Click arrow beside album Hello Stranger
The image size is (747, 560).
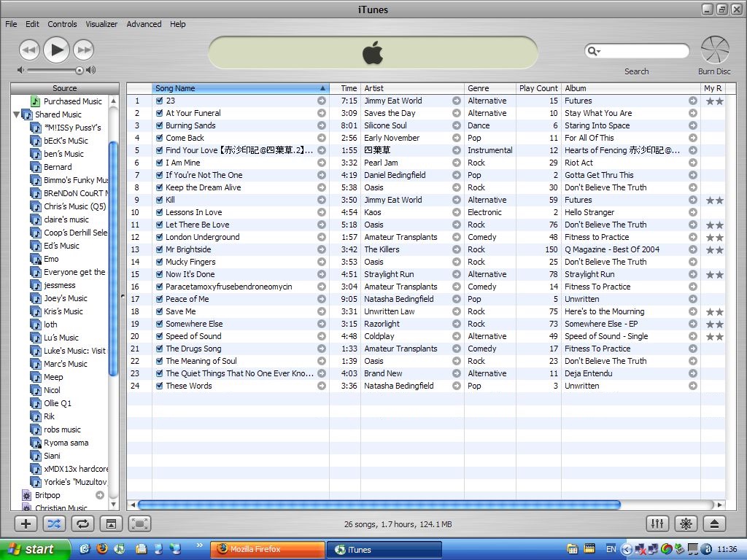pyautogui.click(x=693, y=212)
